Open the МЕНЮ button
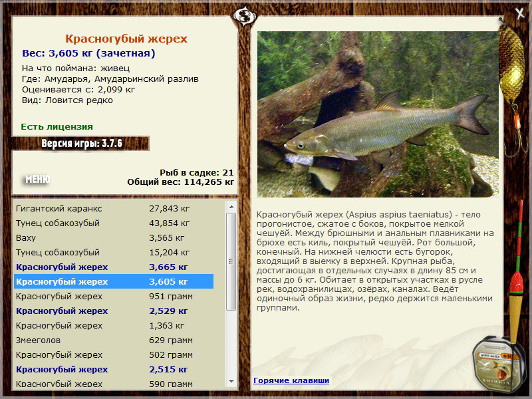Viewport: 532px width, 399px height. 38,179
